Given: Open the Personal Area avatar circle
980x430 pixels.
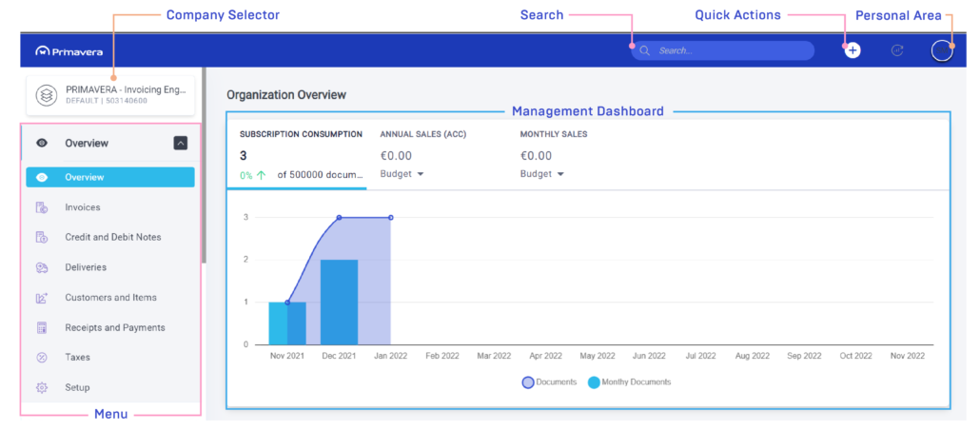Looking at the screenshot, I should pyautogui.click(x=942, y=50).
